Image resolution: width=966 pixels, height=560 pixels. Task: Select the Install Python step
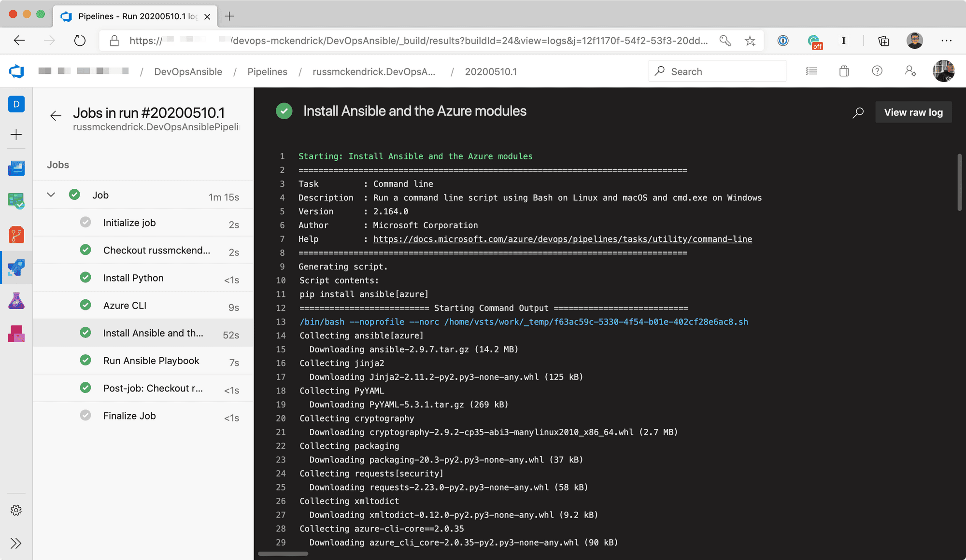[x=133, y=278]
